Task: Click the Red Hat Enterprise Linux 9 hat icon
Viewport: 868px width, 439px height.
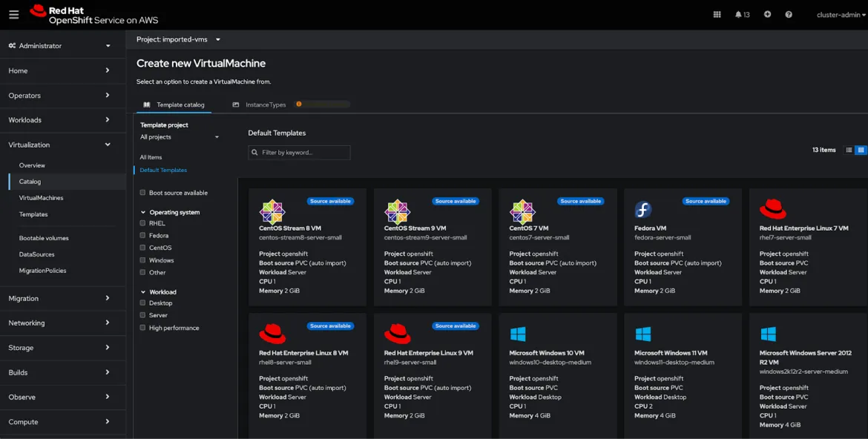Action: tap(398, 334)
